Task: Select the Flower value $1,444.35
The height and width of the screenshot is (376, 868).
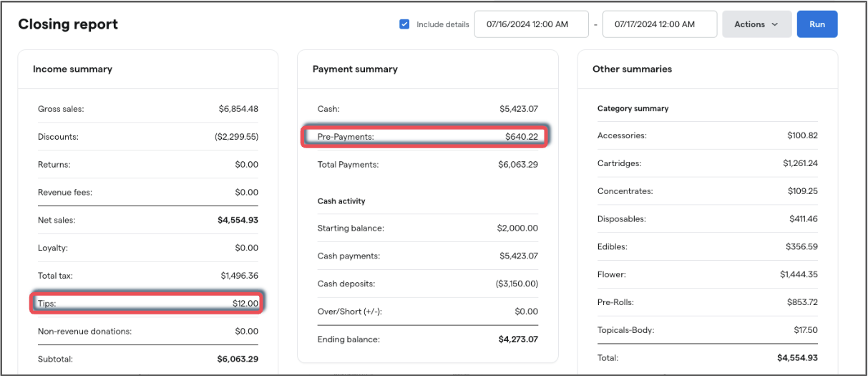Action: [x=799, y=274]
